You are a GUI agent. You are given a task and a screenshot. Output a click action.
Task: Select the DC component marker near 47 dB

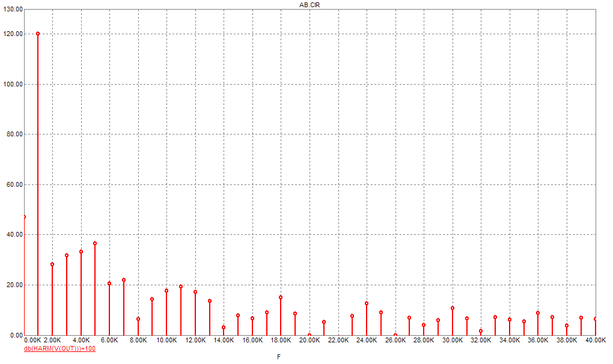pos(24,217)
